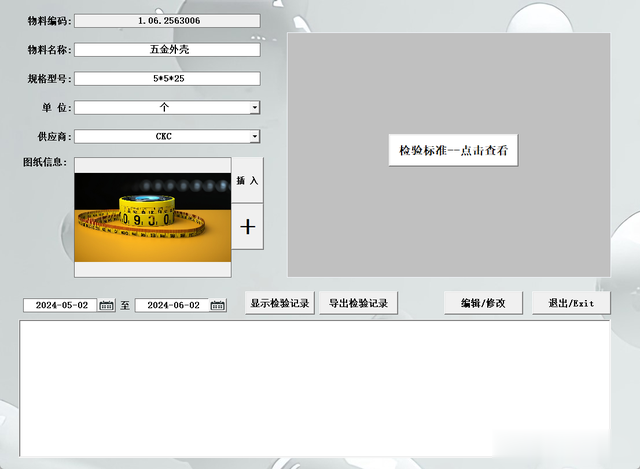The height and width of the screenshot is (469, 640).
Task: Open the start date calendar picker icon
Action: pos(107,305)
